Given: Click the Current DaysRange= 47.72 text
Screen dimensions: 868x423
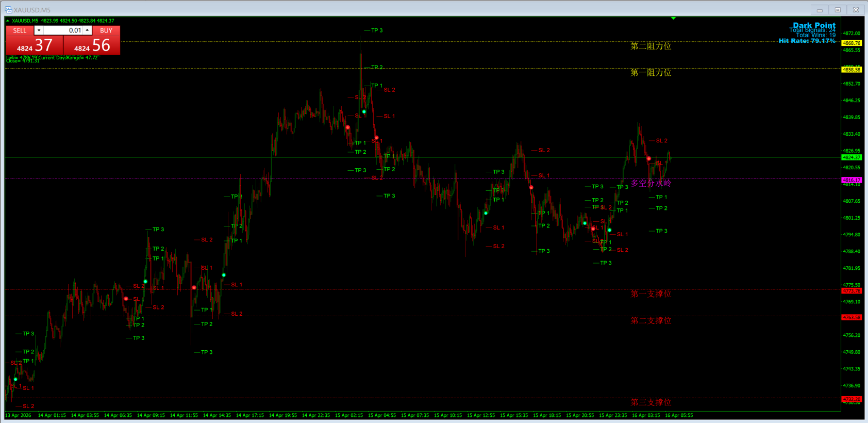Looking at the screenshot, I should pos(68,58).
